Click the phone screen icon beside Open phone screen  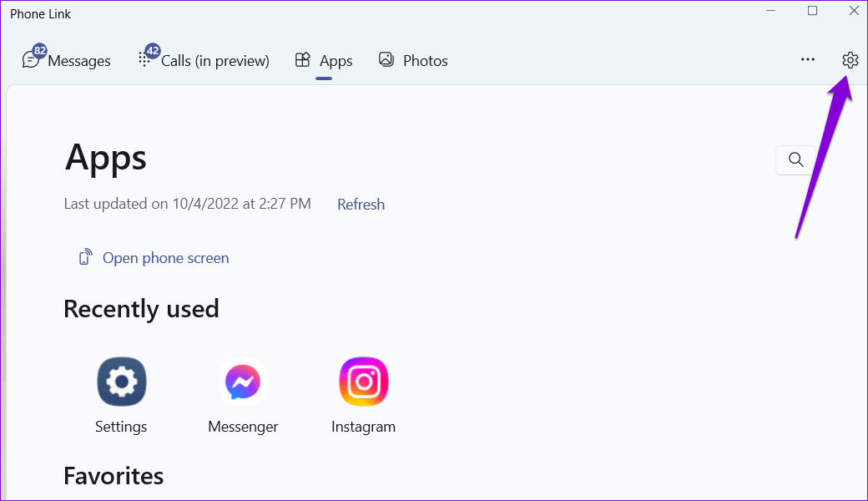pos(85,257)
